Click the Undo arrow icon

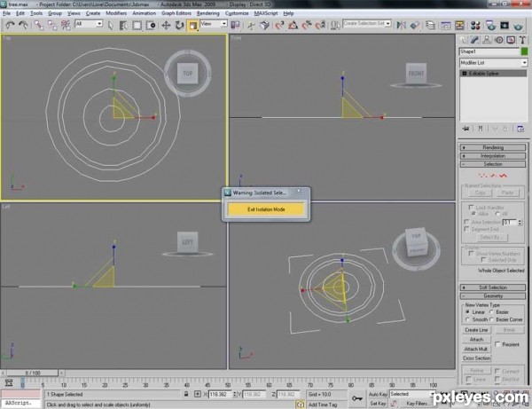pos(10,25)
